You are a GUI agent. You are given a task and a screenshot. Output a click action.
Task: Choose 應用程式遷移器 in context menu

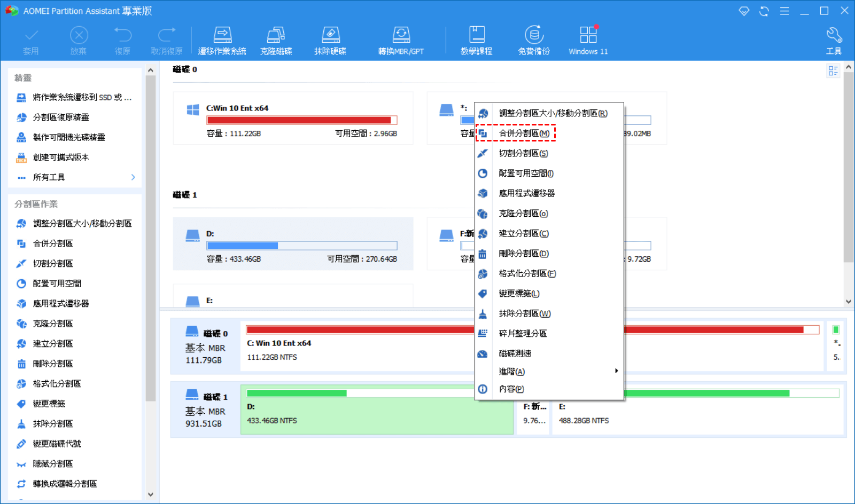(x=549, y=193)
